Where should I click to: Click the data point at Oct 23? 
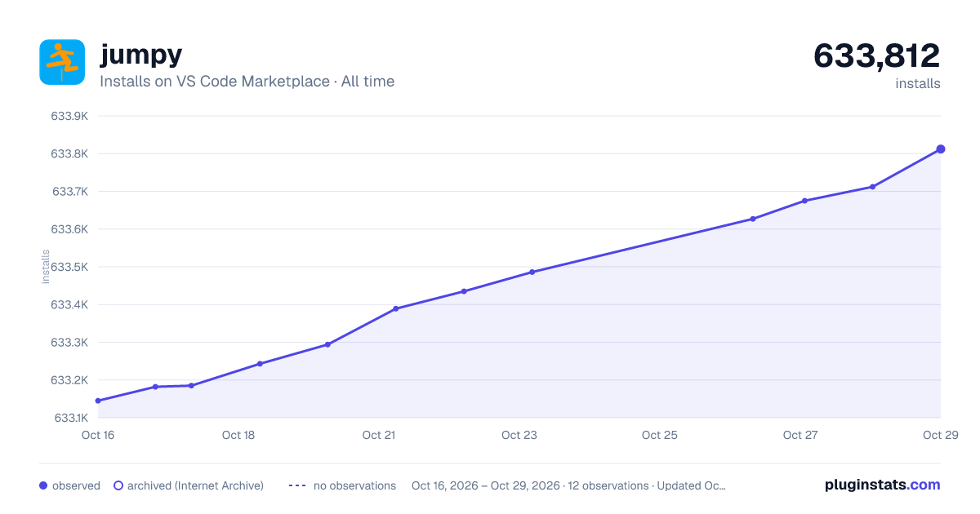(532, 272)
